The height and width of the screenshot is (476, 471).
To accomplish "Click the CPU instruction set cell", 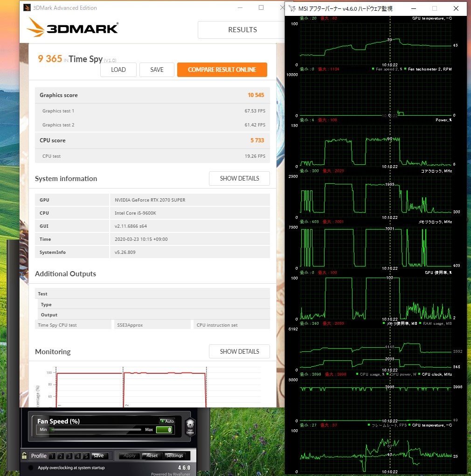I will (232, 325).
